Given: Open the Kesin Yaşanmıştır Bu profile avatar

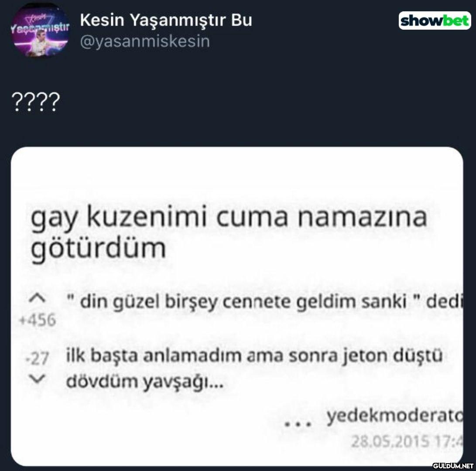Looking at the screenshot, I should tap(40, 30).
